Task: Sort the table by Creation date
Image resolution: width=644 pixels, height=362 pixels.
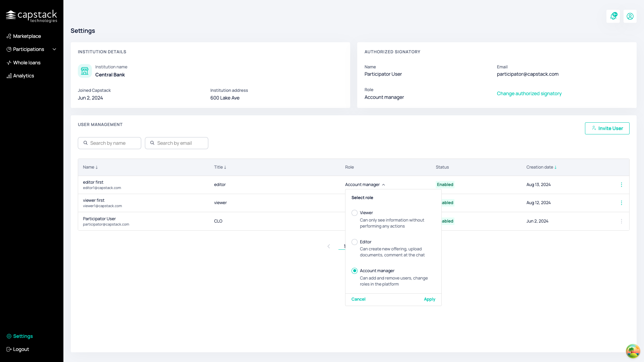Action: click(x=541, y=167)
